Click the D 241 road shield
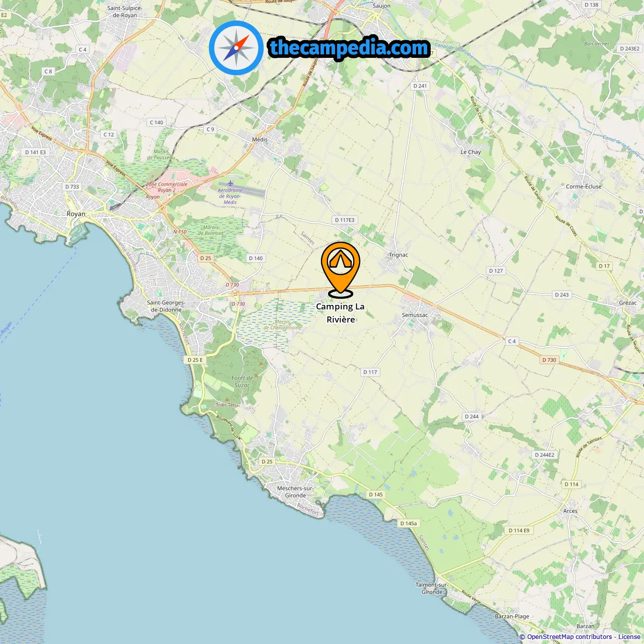 point(420,86)
